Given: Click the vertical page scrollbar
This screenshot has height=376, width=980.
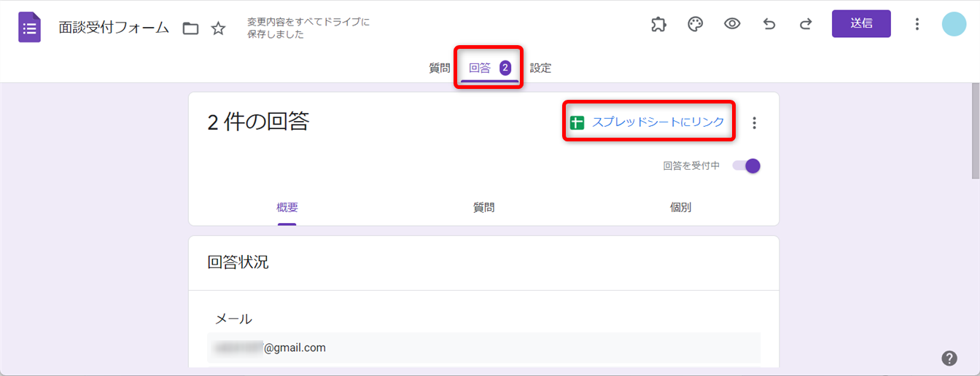Looking at the screenshot, I should (975, 131).
